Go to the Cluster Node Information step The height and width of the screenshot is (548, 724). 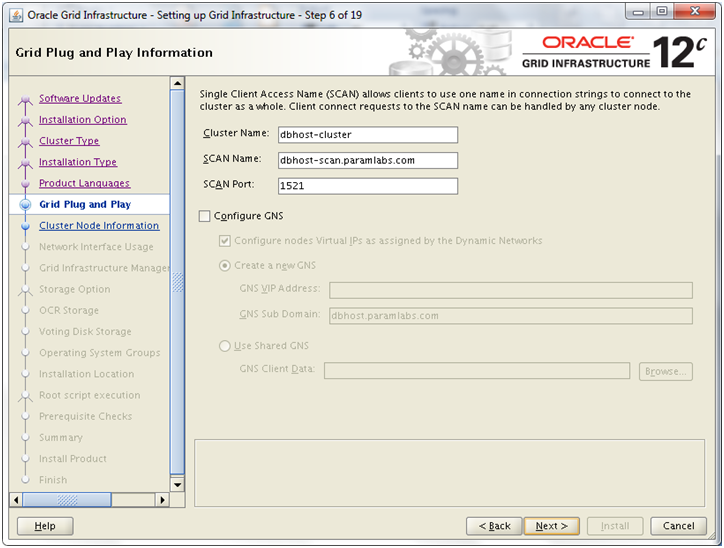[x=99, y=226]
